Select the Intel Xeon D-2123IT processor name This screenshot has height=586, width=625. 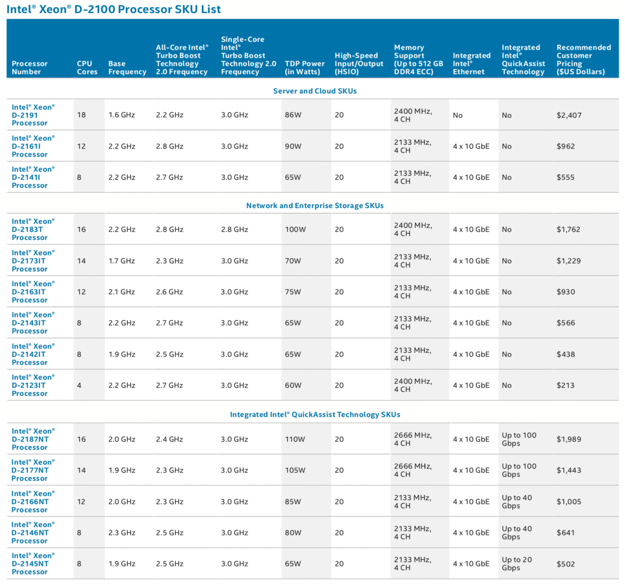pyautogui.click(x=33, y=385)
